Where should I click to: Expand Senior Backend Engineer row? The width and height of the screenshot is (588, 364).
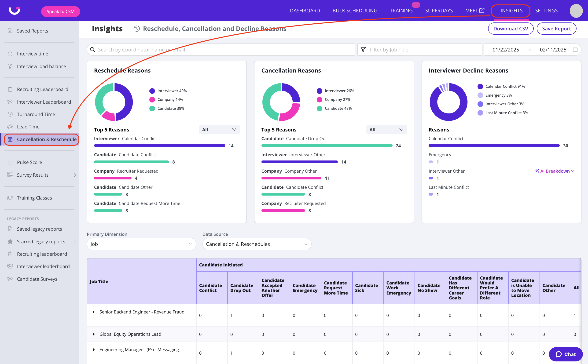(x=94, y=312)
